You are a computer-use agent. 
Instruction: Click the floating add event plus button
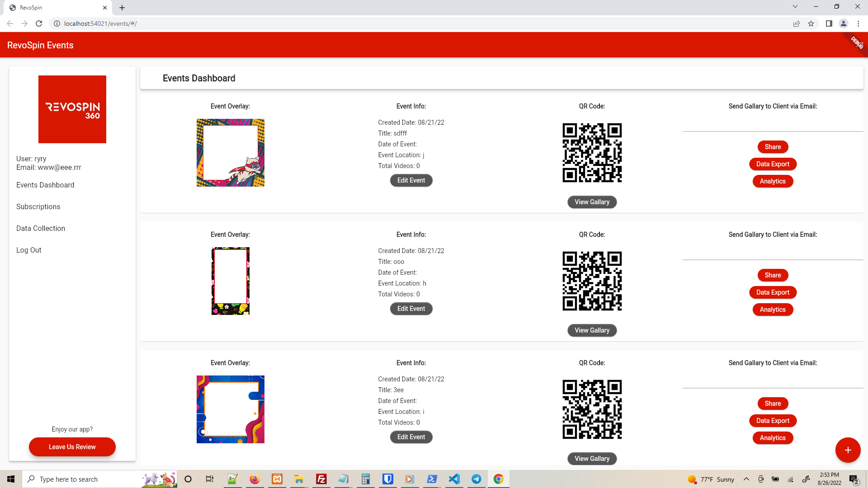pyautogui.click(x=848, y=450)
